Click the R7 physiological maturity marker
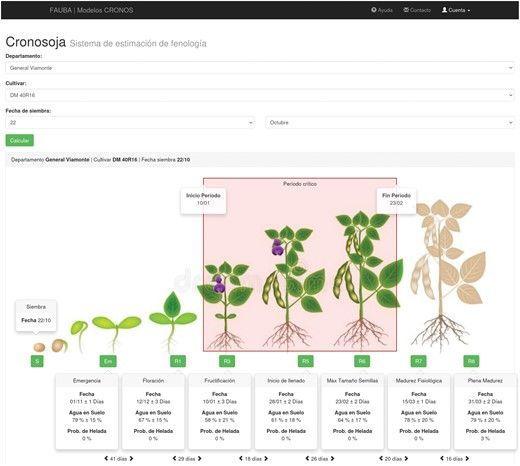520x466 pixels. pos(419,361)
